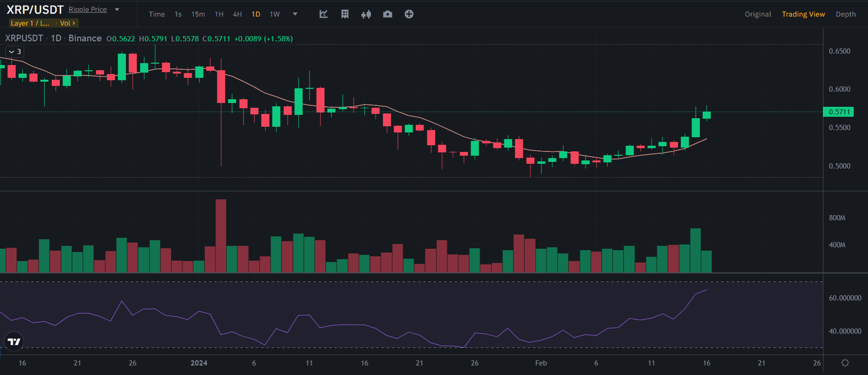The image size is (868, 375).
Task: Switch to the Original chart tab
Action: click(x=757, y=14)
